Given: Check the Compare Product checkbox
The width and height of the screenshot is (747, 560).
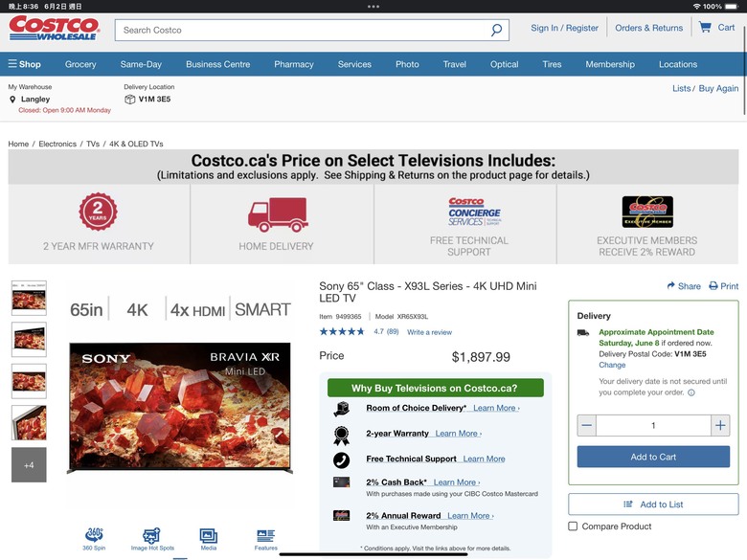Looking at the screenshot, I should (573, 526).
